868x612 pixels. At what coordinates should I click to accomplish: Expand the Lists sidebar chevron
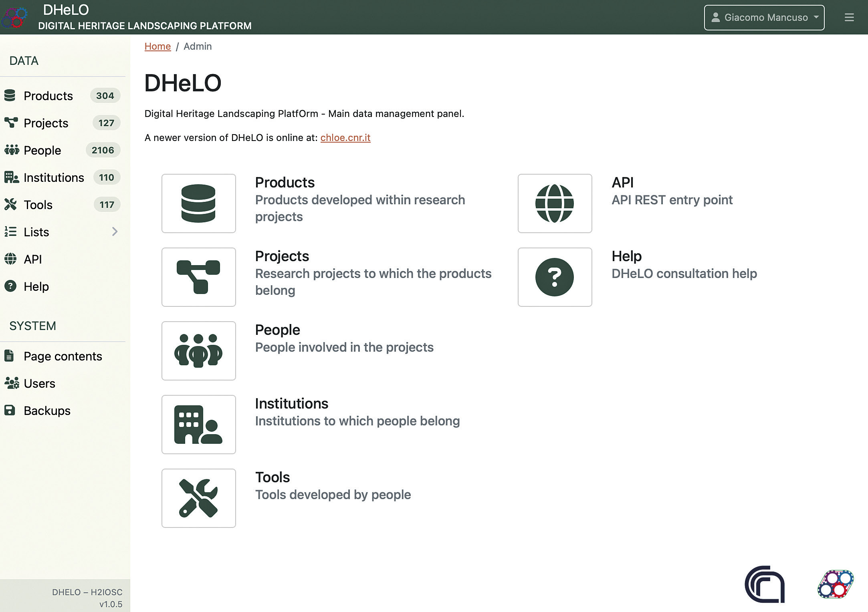(115, 232)
